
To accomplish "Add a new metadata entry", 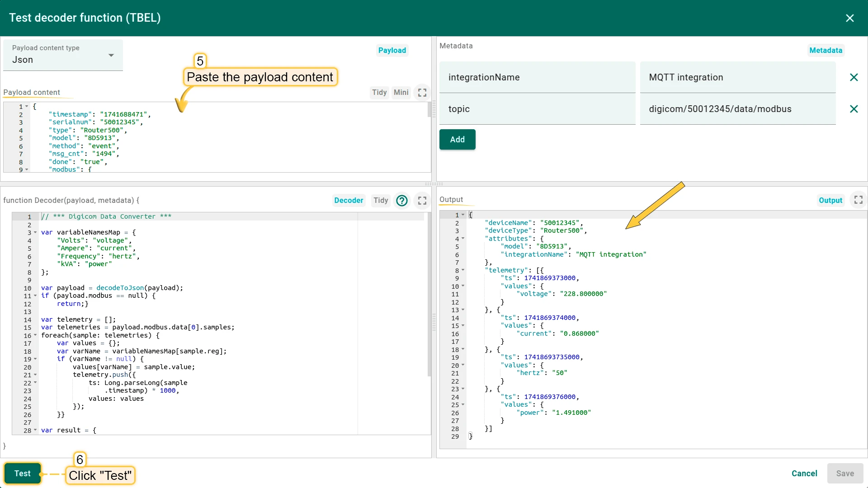I will (458, 139).
